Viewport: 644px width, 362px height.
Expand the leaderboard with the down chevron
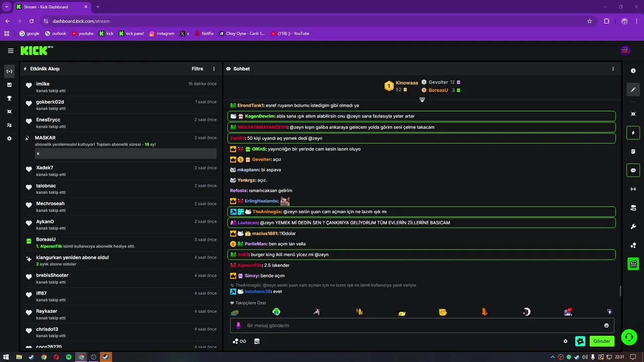422,100
